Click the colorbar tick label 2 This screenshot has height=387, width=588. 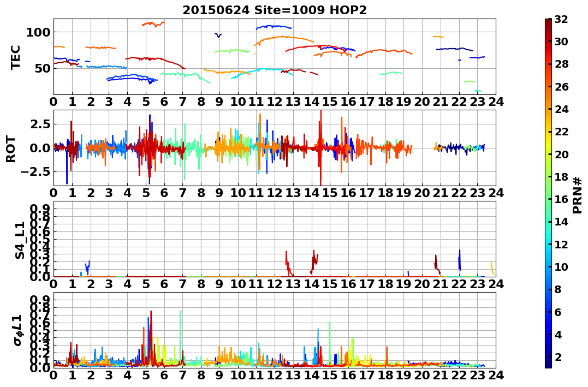[x=557, y=356]
